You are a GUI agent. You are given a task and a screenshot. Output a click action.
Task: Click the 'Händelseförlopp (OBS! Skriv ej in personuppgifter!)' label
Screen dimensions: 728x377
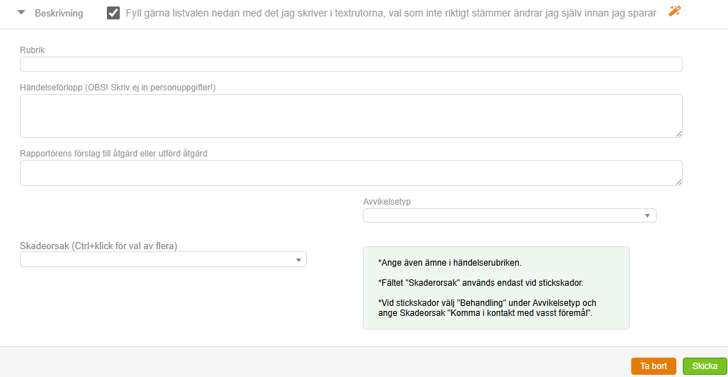pyautogui.click(x=118, y=87)
